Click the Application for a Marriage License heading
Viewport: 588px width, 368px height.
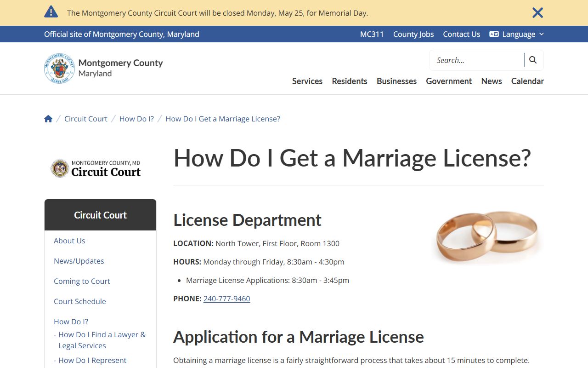(x=299, y=337)
